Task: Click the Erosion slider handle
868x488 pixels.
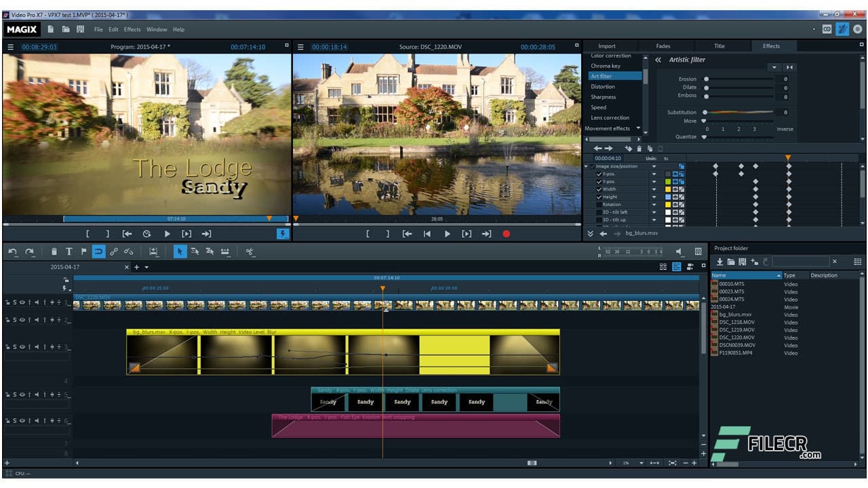Action: [705, 78]
